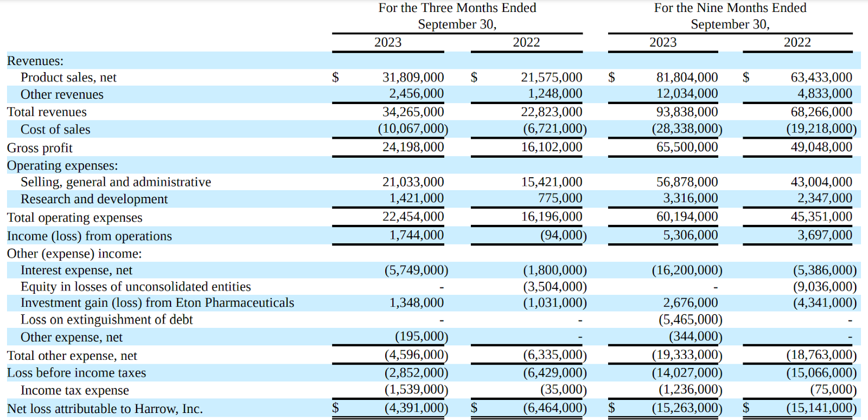Screen dimensions: 868x420
Task: Click total other expense value (19,333,000)
Action: (x=687, y=354)
